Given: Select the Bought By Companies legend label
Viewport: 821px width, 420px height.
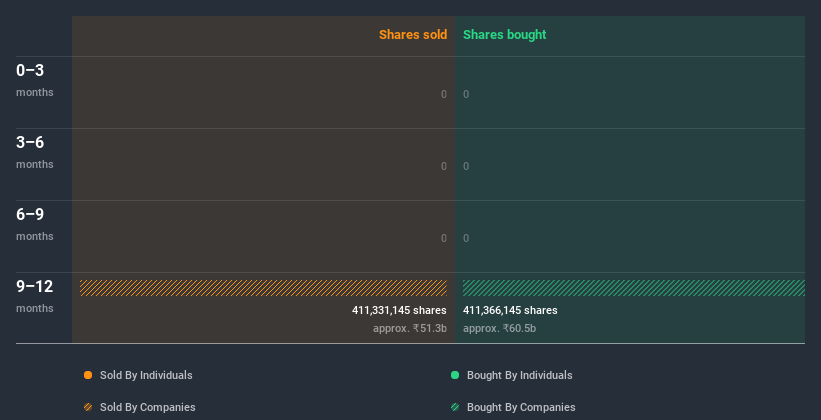Looking at the screenshot, I should [521, 407].
